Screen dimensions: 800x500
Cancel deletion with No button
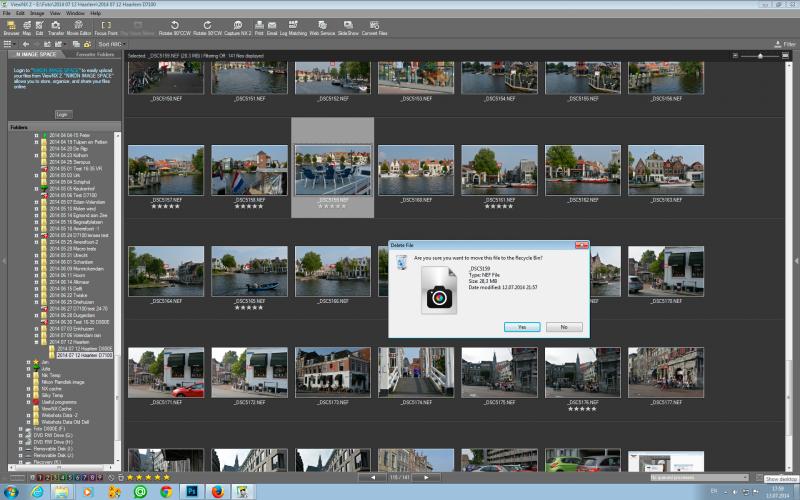point(564,327)
